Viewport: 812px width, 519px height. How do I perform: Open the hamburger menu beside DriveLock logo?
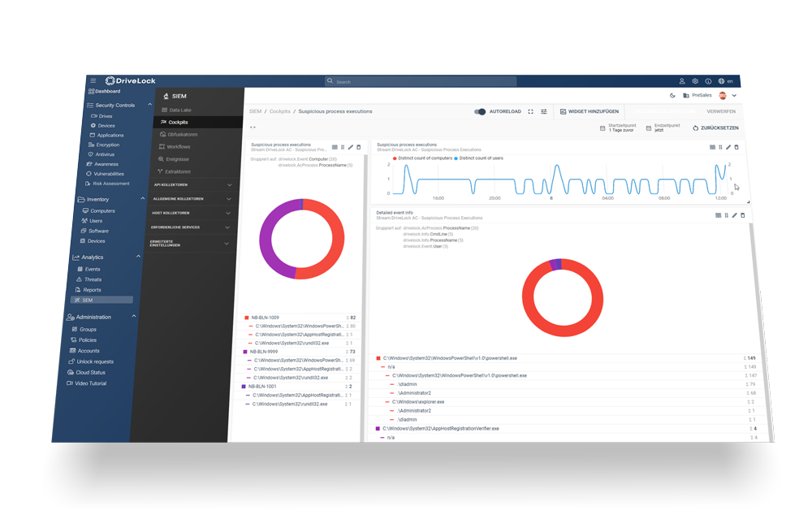[x=93, y=80]
